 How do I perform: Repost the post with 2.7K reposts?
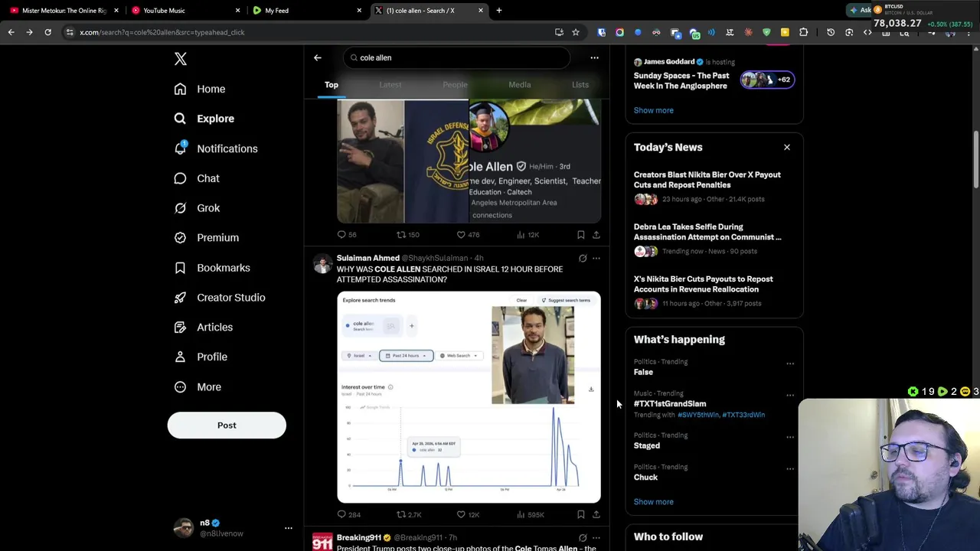coord(409,515)
